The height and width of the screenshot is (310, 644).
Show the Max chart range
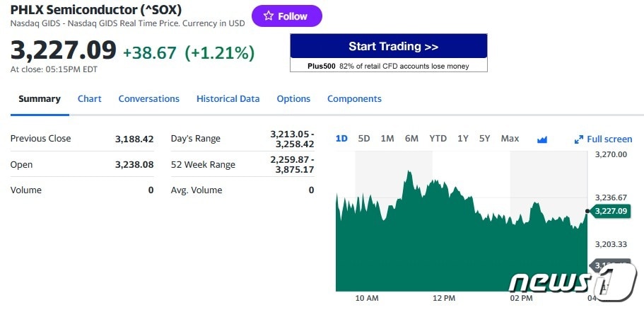tap(510, 139)
